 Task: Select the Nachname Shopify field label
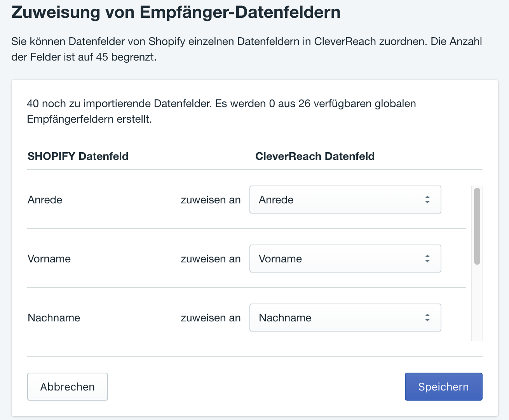coord(54,318)
